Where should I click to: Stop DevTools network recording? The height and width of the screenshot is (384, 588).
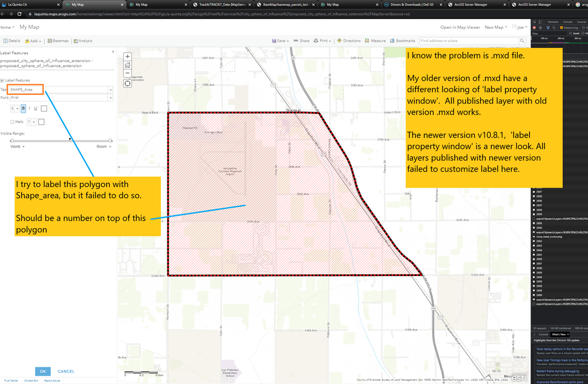tap(534, 28)
